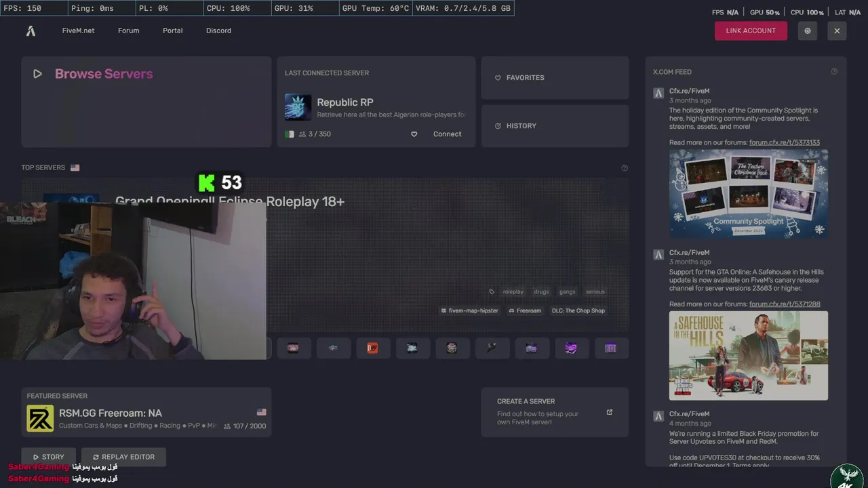The image size is (868, 488).
Task: Click the player count icon on Republic RP
Action: [x=302, y=134]
